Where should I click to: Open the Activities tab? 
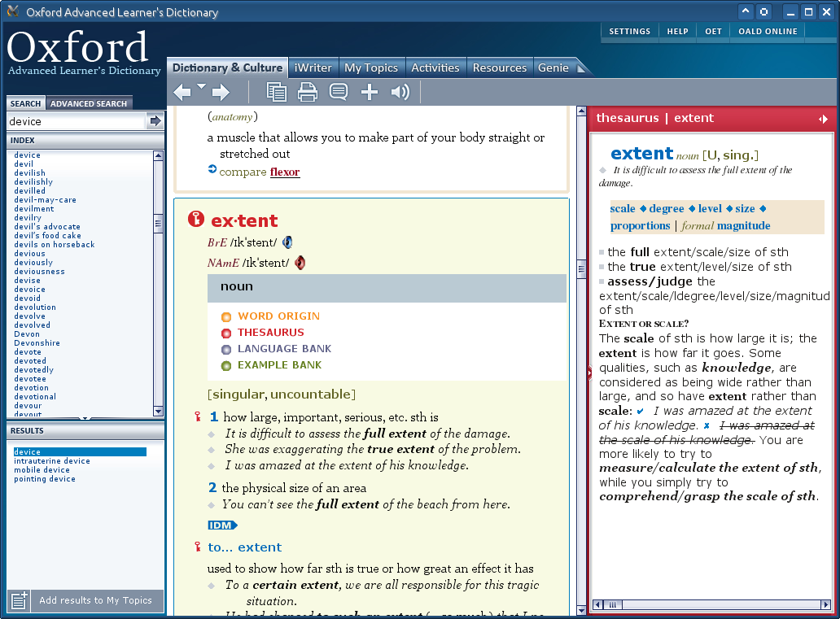[x=435, y=68]
